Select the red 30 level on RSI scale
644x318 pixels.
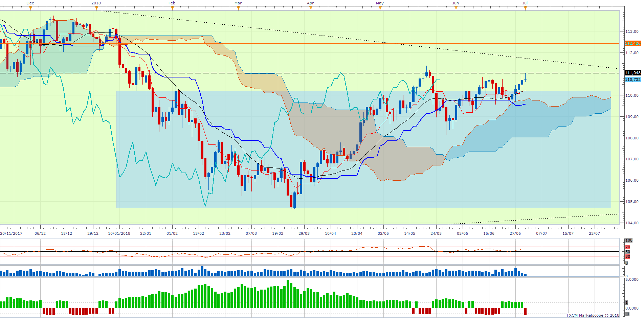click(628, 256)
